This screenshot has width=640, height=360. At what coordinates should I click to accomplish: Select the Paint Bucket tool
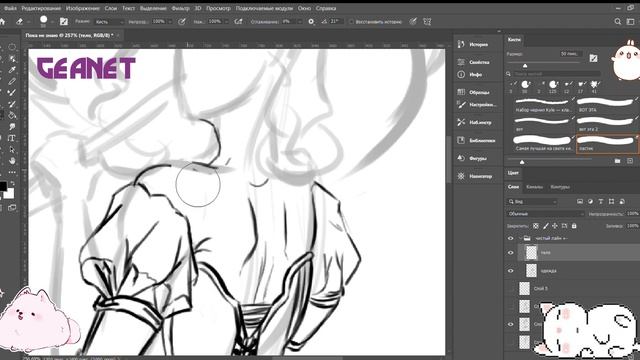12,115
